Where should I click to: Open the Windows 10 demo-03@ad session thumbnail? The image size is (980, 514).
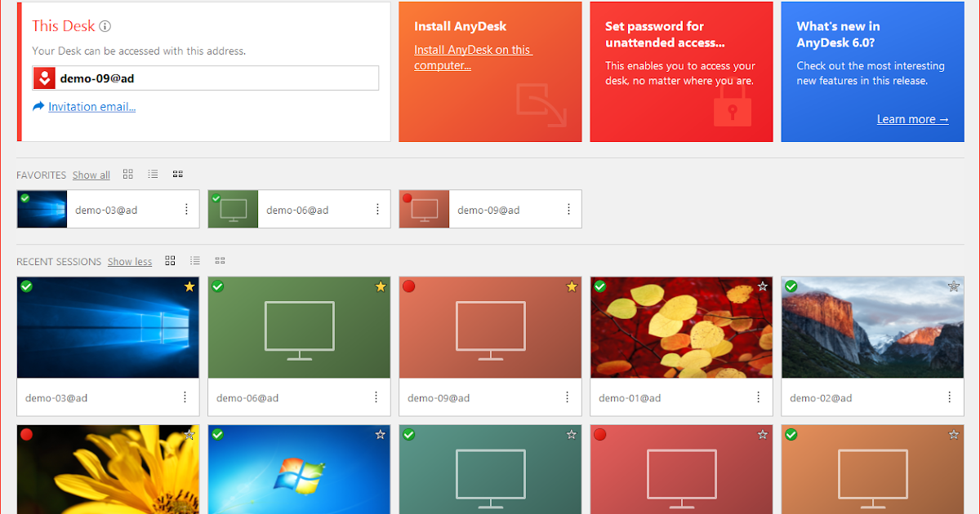[108, 327]
